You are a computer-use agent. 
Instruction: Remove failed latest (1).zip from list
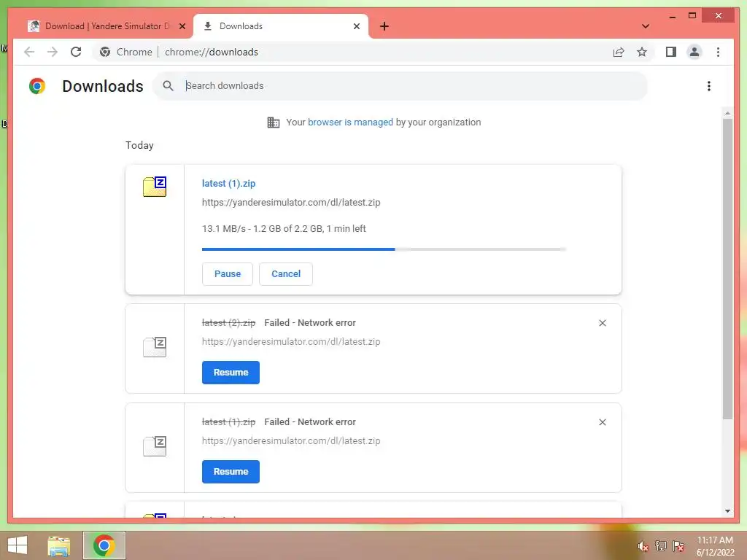coord(602,422)
